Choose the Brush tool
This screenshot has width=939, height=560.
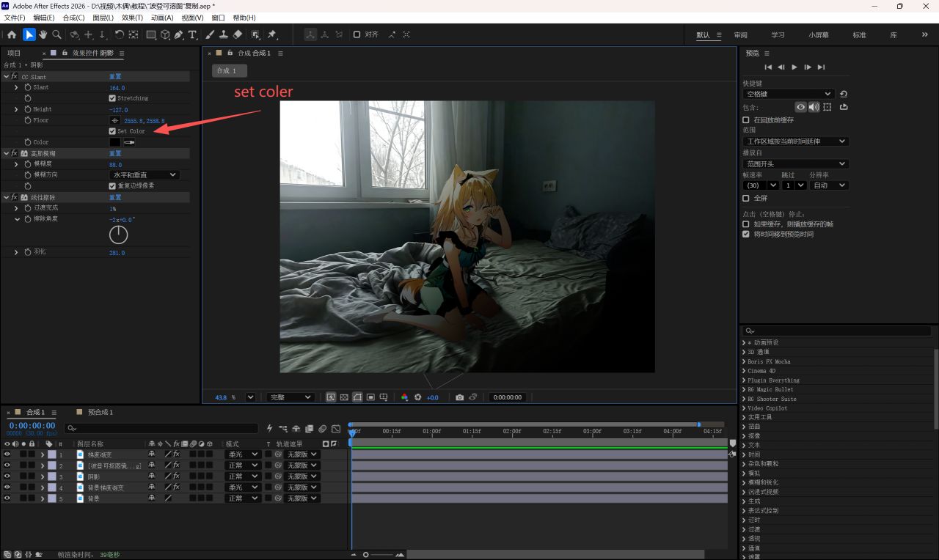point(210,34)
